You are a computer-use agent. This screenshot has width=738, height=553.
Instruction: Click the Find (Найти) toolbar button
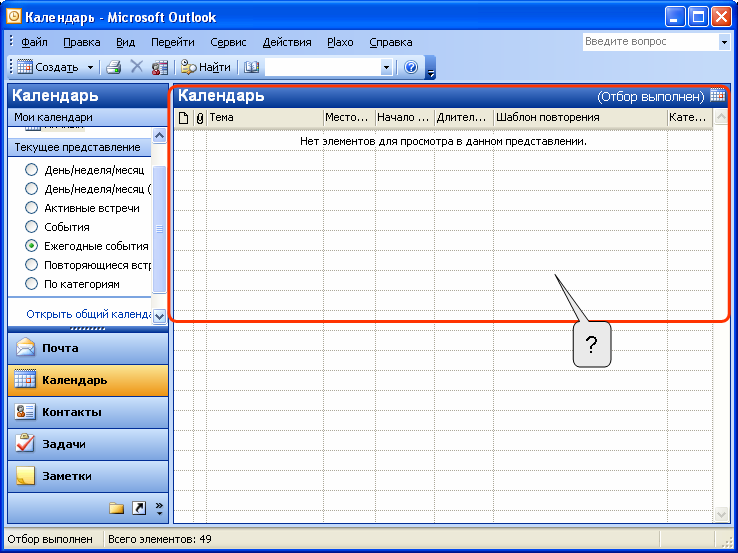click(x=206, y=67)
